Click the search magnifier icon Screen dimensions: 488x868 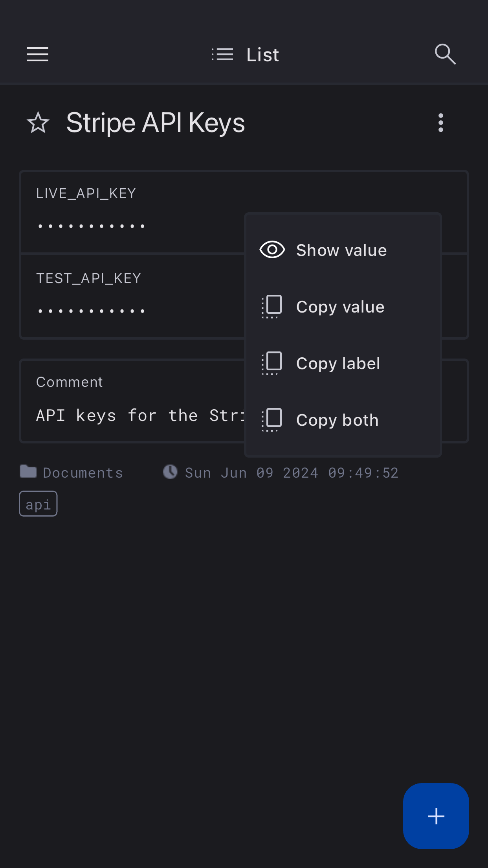click(x=445, y=54)
